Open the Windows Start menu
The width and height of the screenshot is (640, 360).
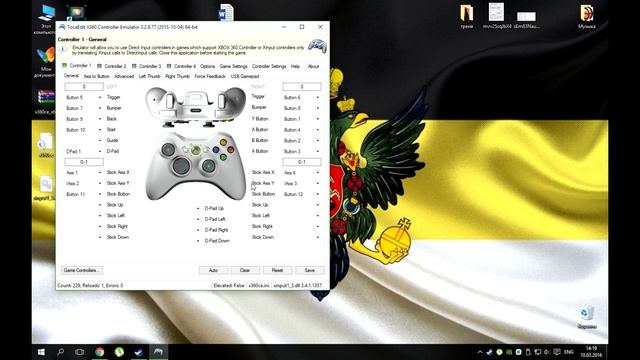41,352
